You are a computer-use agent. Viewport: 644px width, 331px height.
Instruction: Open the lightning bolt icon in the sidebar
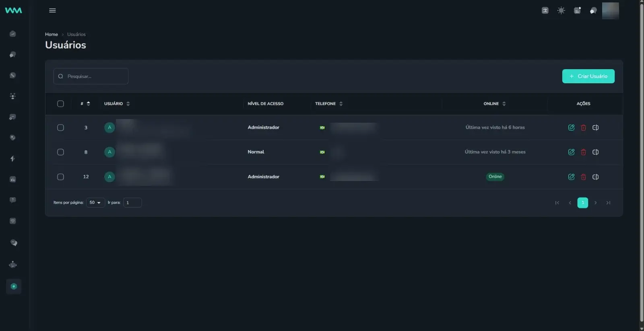[x=13, y=158]
